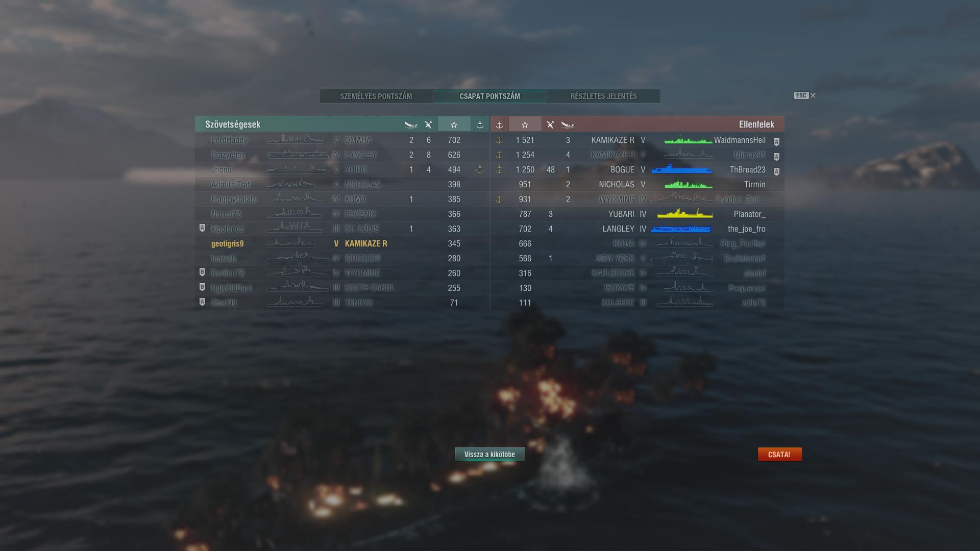Sort allies by ships destroyed icon
The width and height of the screenshot is (980, 551).
click(x=411, y=124)
